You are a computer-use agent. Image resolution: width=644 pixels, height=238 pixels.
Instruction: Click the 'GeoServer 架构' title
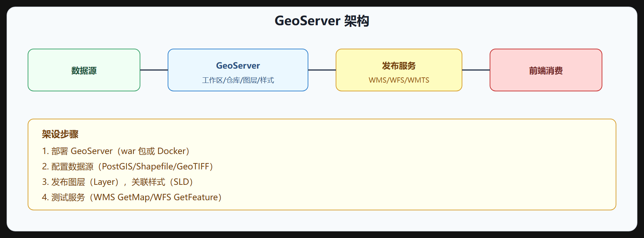[x=322, y=21]
